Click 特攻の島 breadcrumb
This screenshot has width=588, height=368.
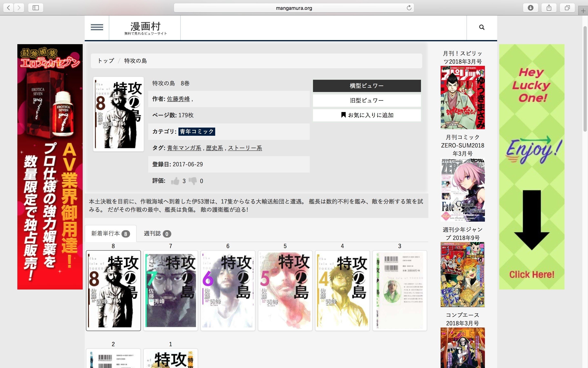[x=136, y=61]
